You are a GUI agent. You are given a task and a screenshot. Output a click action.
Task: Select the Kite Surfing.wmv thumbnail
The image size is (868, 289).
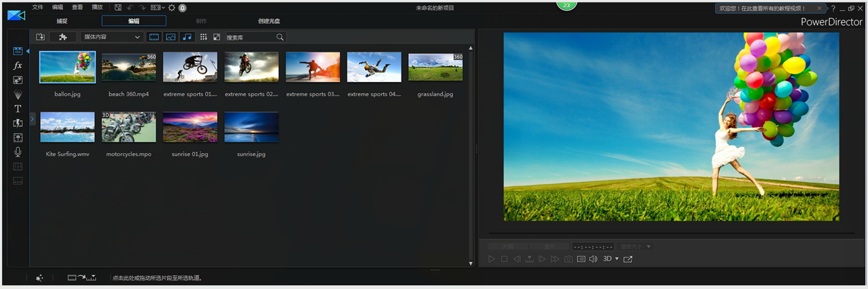[x=67, y=127]
